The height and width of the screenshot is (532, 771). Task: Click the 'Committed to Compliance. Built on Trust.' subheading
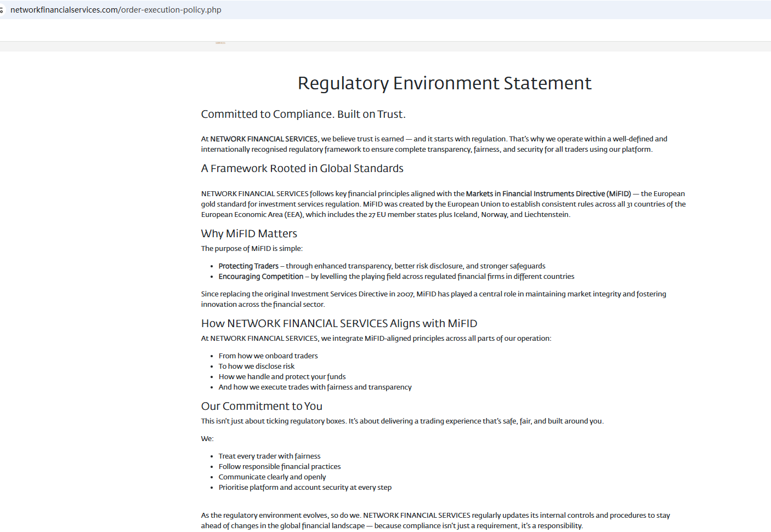303,114
